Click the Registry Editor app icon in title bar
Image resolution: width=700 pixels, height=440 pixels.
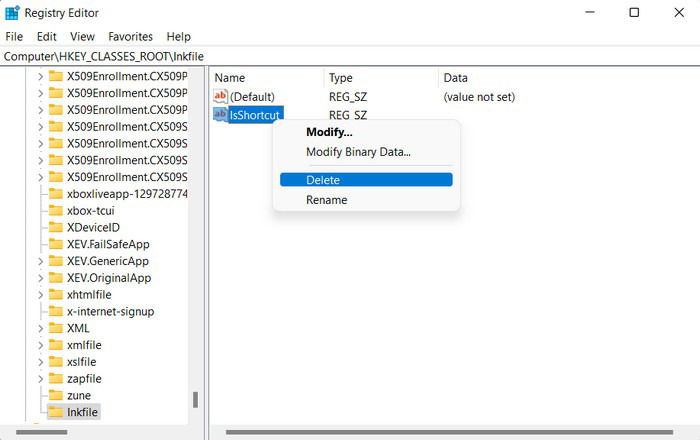(12, 13)
